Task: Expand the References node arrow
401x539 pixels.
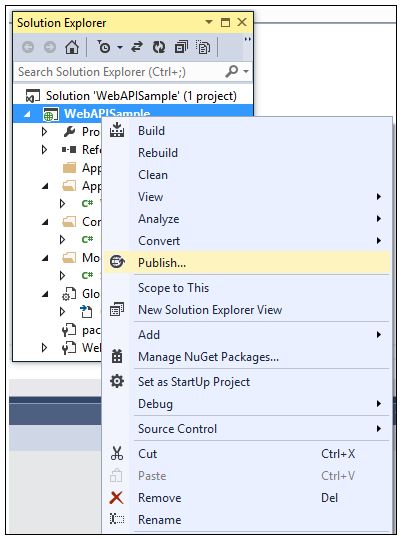Action: [44, 150]
